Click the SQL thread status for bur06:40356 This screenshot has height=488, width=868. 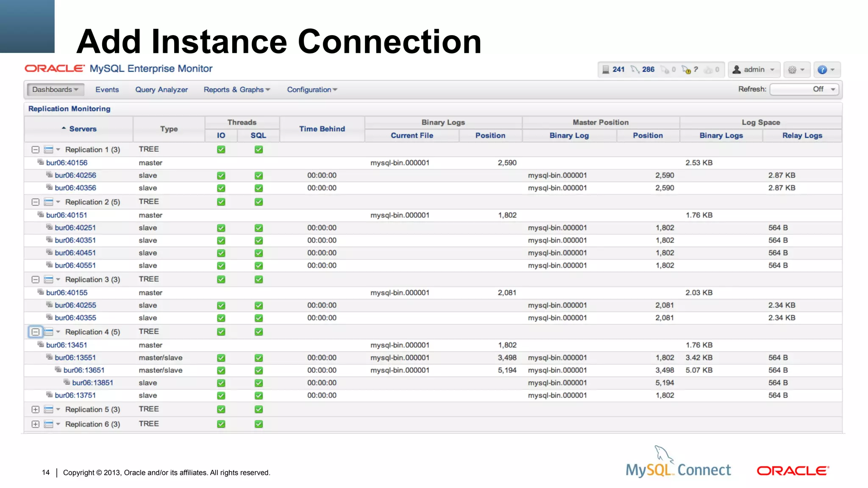coord(259,188)
